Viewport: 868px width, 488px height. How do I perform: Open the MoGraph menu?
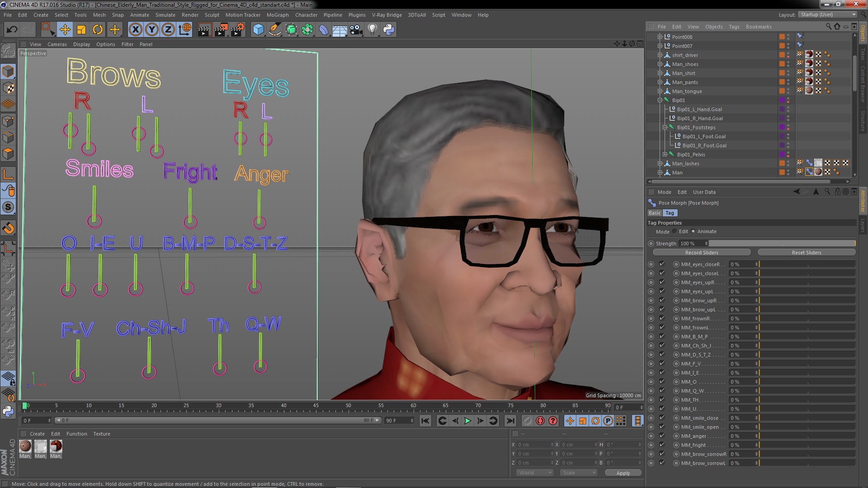277,15
